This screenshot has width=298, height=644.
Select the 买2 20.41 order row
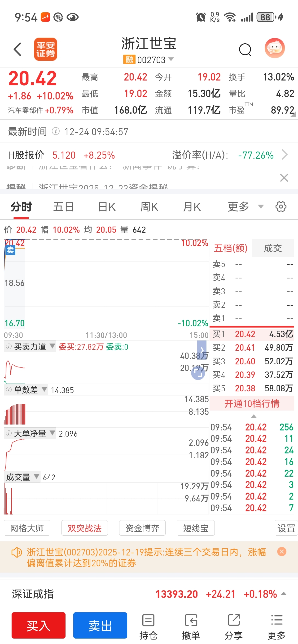[x=252, y=348]
